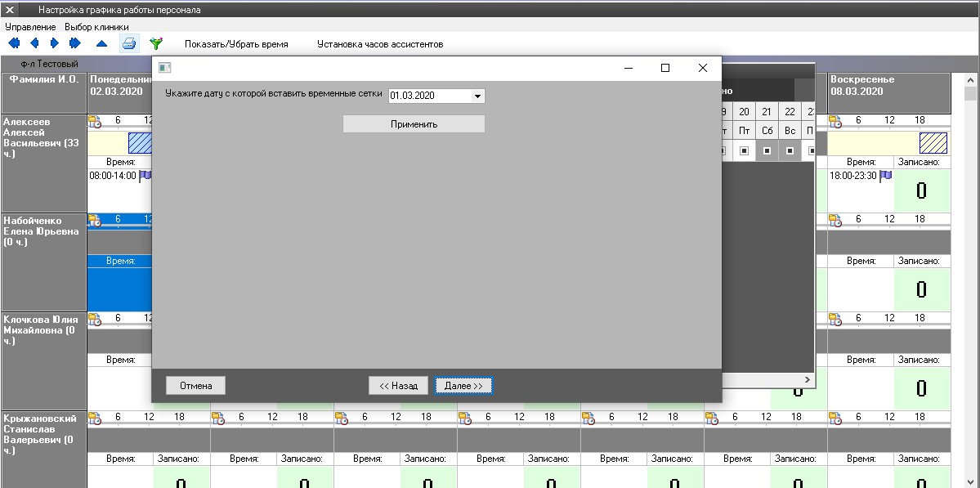Screen dimensions: 980x488
Task: Go to previous week with single left arrow
Action: [34, 43]
